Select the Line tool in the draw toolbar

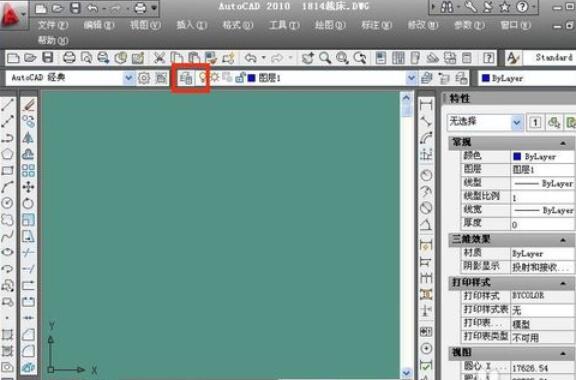tap(8, 105)
